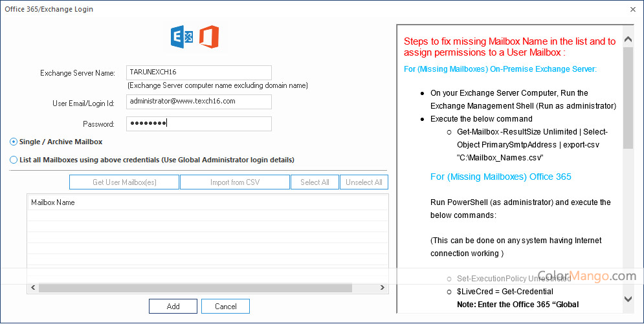This screenshot has height=324, width=644.
Task: Select Single / Archive Mailbox option
Action: tap(14, 142)
